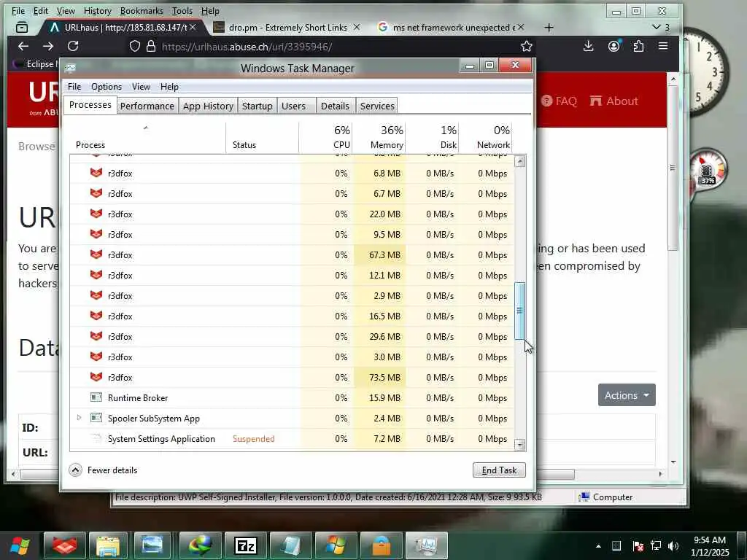
Task: Close the dro.pm tab
Action: pyautogui.click(x=356, y=28)
